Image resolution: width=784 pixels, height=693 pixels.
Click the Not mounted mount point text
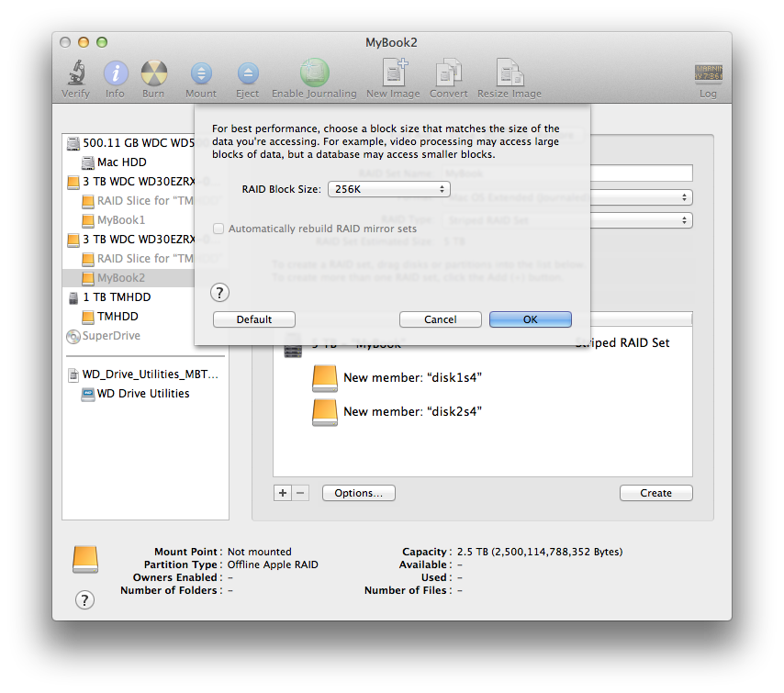pos(259,552)
